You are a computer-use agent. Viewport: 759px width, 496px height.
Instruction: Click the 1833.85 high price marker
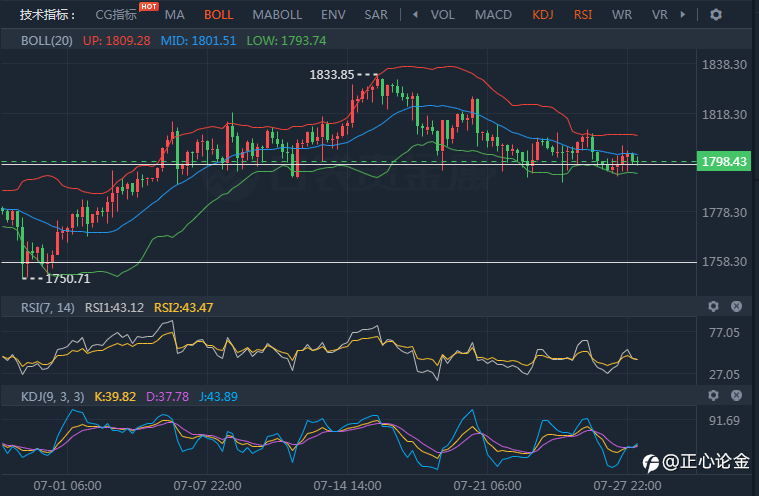pos(332,75)
